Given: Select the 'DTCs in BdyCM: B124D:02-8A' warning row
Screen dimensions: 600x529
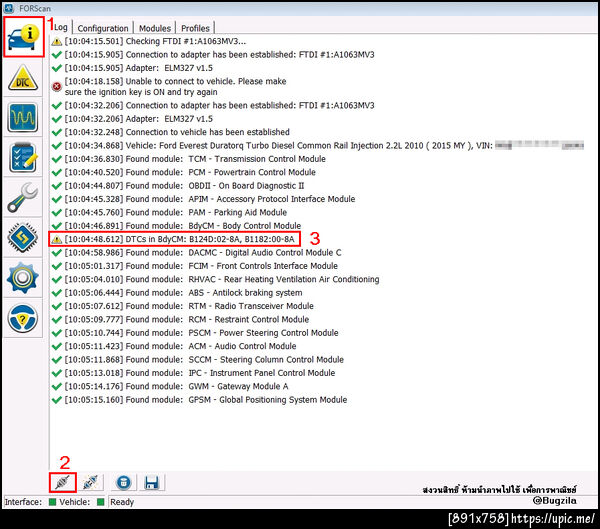Looking at the screenshot, I should coord(173,239).
